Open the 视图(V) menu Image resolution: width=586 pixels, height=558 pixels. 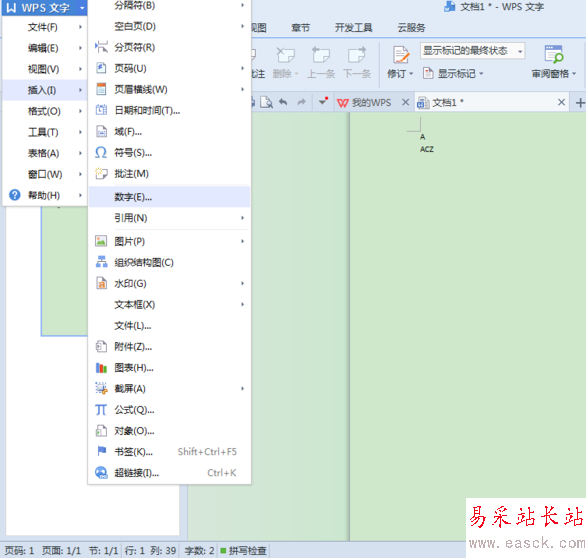pyautogui.click(x=44, y=69)
